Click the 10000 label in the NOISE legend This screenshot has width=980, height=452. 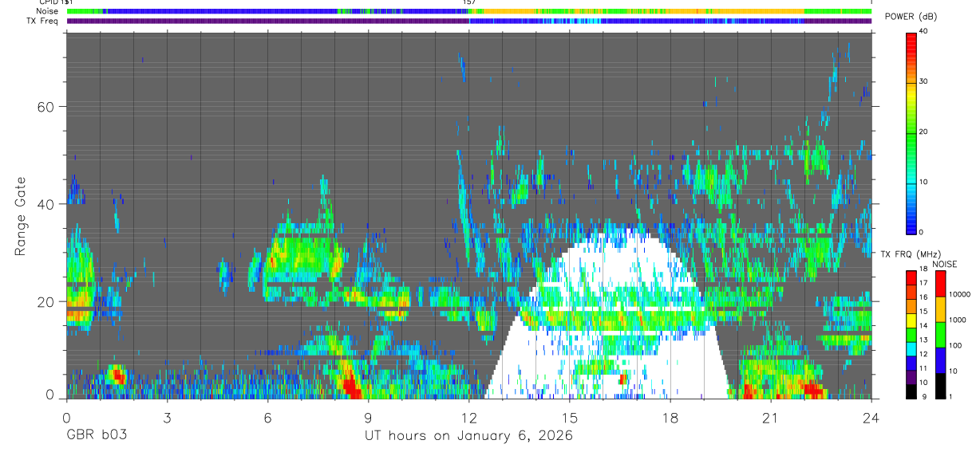959,294
